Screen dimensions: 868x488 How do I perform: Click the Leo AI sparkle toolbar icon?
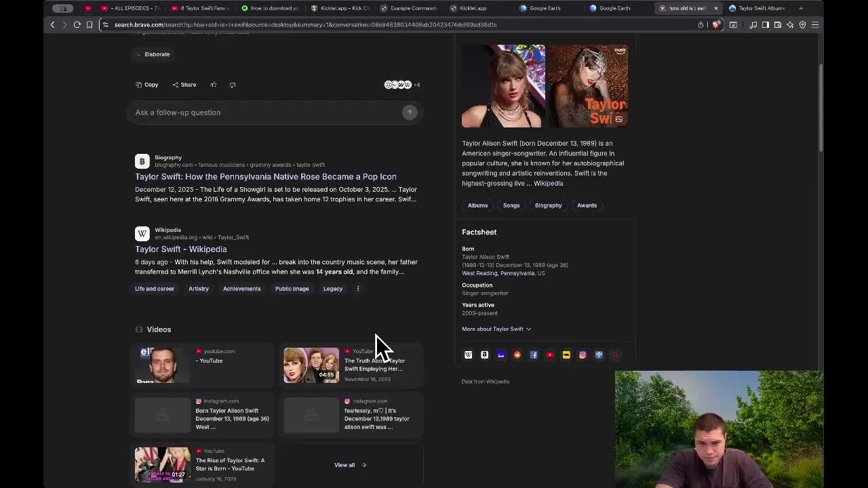click(790, 24)
